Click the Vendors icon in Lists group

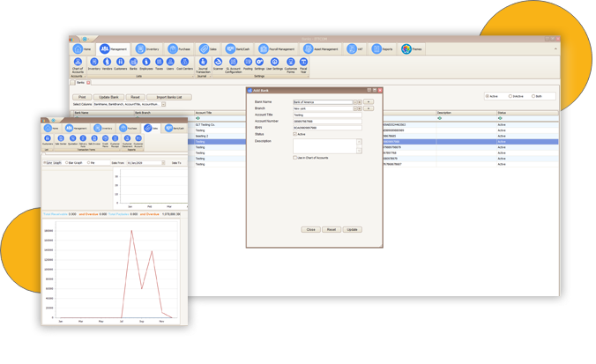(x=107, y=63)
